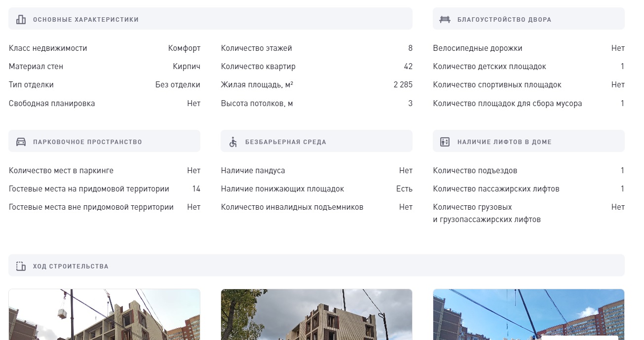Click the icon beside Ход строительства
The image size is (644, 340).
click(x=21, y=266)
